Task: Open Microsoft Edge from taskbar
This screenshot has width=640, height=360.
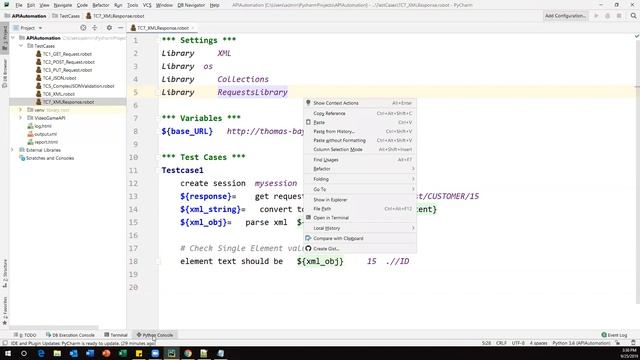Action: pyautogui.click(x=41, y=353)
